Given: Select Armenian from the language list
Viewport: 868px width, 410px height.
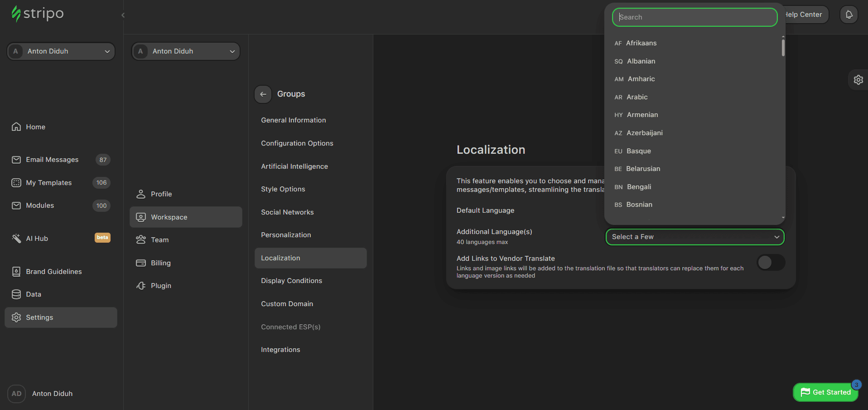Looking at the screenshot, I should (642, 115).
